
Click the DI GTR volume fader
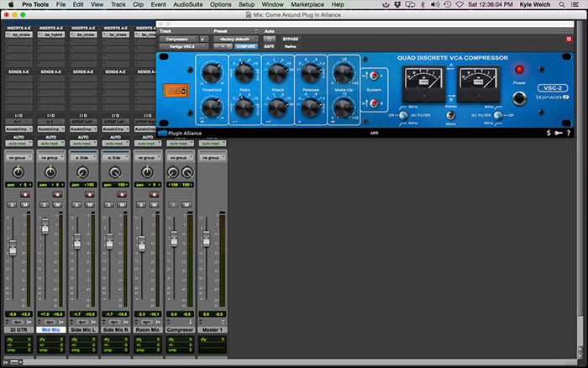pos(13,248)
